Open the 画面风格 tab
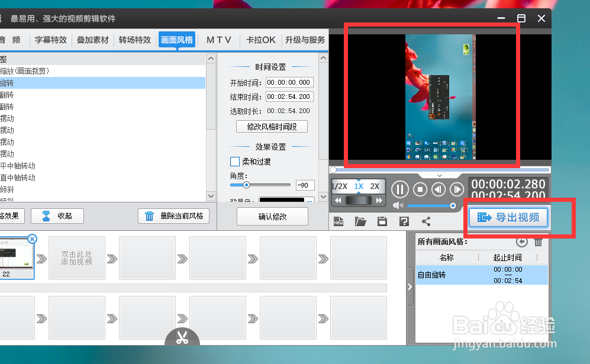Image resolution: width=590 pixels, height=364 pixels. (177, 40)
